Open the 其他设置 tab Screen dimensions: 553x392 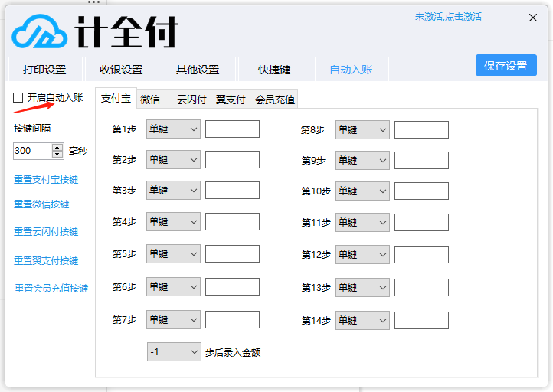coord(198,70)
